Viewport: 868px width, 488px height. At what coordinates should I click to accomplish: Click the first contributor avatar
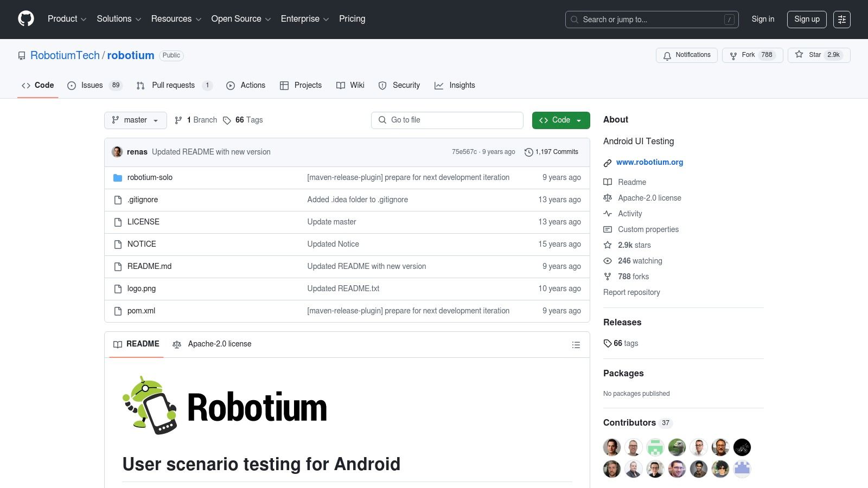612,448
